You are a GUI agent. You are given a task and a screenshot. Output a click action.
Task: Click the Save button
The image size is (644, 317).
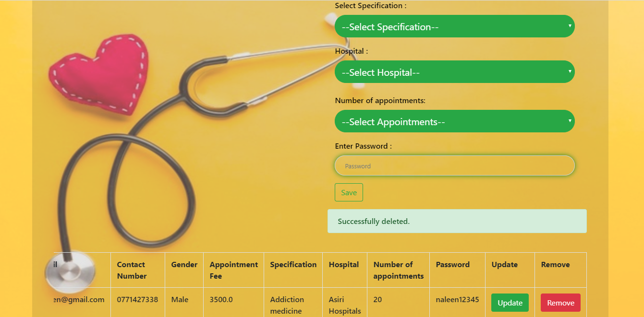(349, 192)
